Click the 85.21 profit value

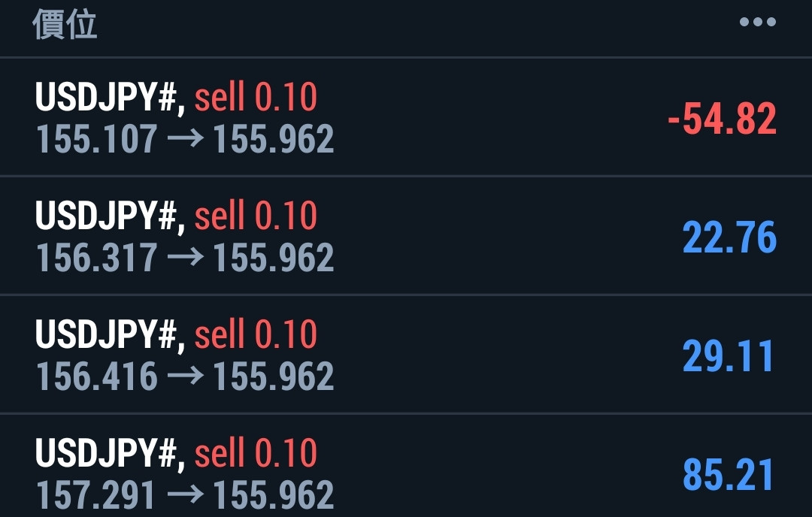pos(729,475)
